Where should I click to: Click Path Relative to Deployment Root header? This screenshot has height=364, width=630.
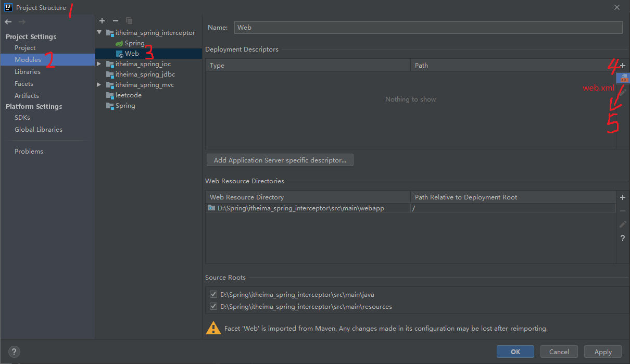513,197
